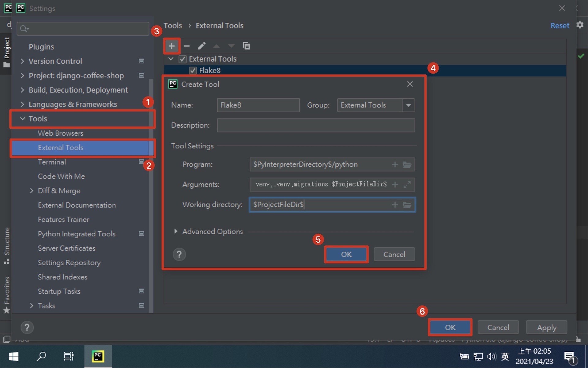Expand Languages & Frameworks

pos(22,104)
